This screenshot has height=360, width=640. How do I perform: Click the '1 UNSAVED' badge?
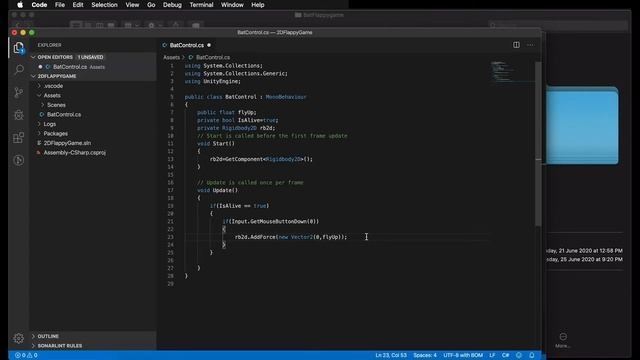point(90,57)
